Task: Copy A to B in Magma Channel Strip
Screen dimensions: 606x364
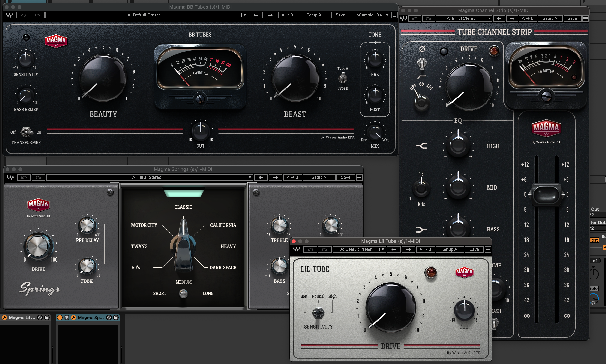Action: pyautogui.click(x=528, y=19)
